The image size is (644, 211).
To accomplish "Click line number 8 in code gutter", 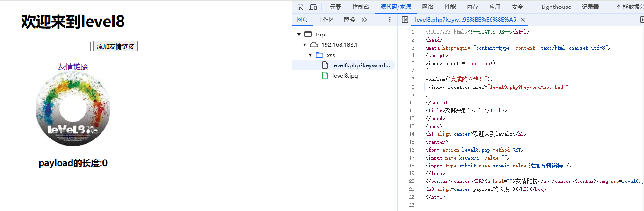I will point(413,87).
